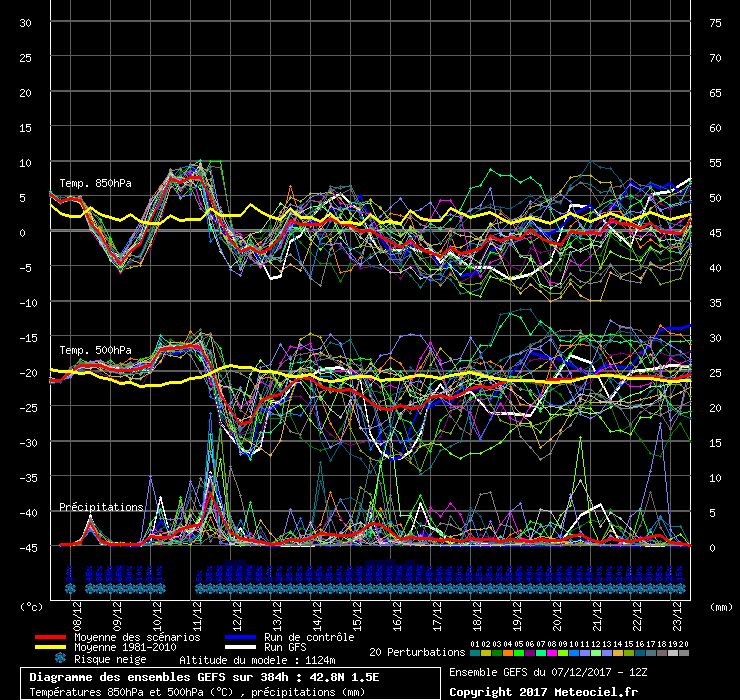Screen dimensions: 740x700
Task: Click the 11/12 date label
Action: (197, 616)
